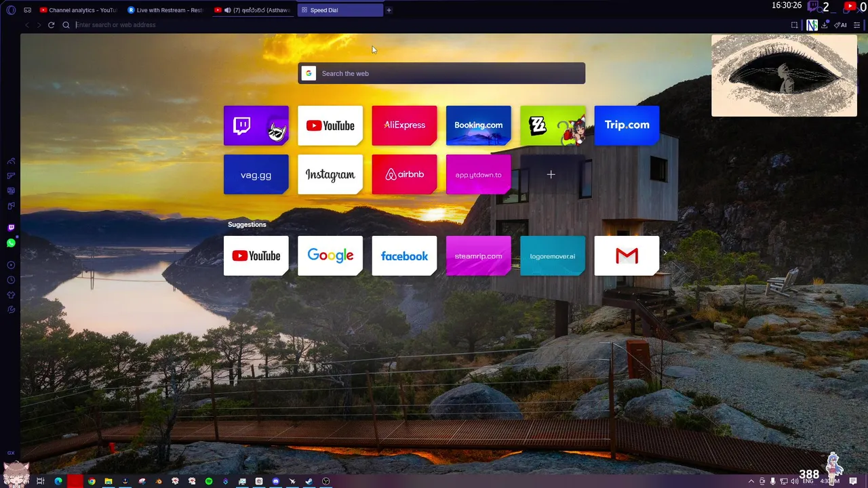
Task: Open the AliExpress speed dial tile
Action: [404, 125]
